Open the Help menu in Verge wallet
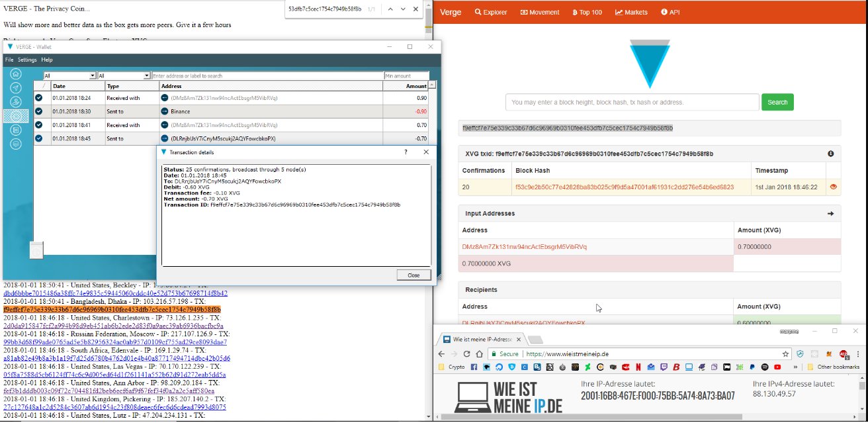 (47, 60)
